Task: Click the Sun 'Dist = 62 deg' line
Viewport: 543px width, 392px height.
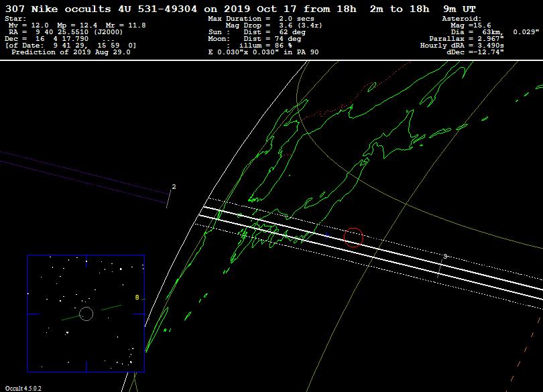Action: tap(257, 32)
